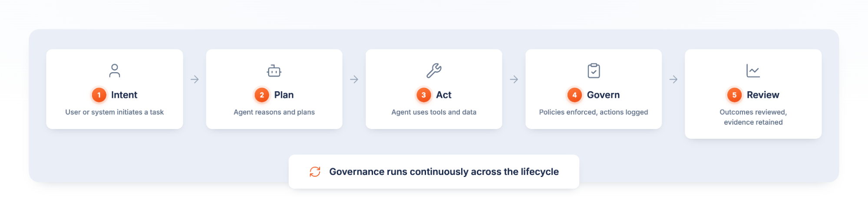Select the Govern step heading
868x224 pixels.
pyautogui.click(x=603, y=95)
